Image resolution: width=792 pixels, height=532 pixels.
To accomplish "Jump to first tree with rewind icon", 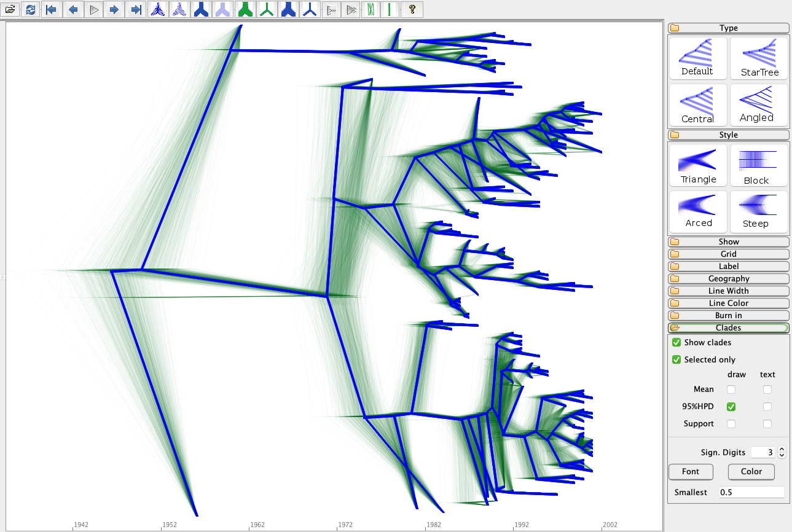I will point(52,9).
